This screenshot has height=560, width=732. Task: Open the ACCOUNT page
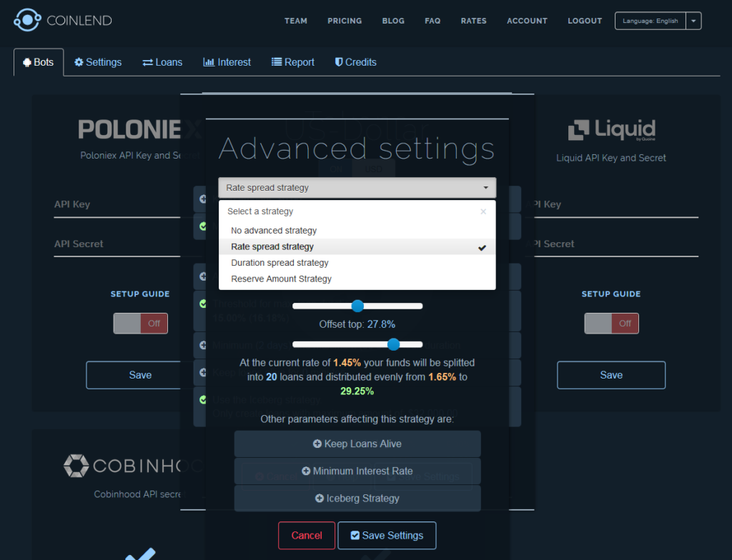click(527, 21)
